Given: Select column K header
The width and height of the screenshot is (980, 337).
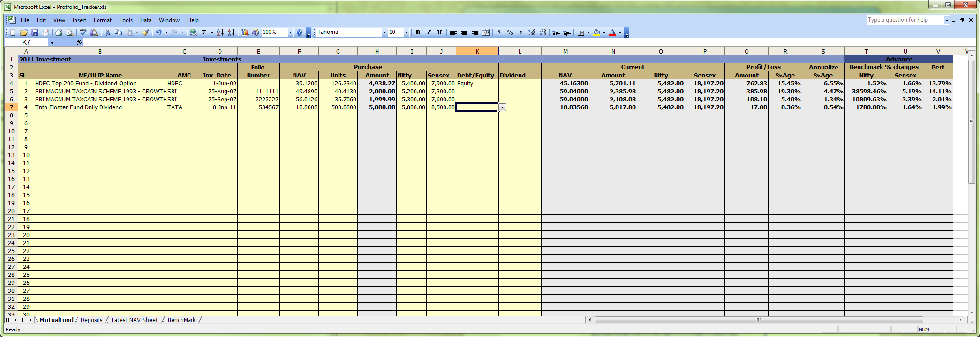Looking at the screenshot, I should pos(477,51).
